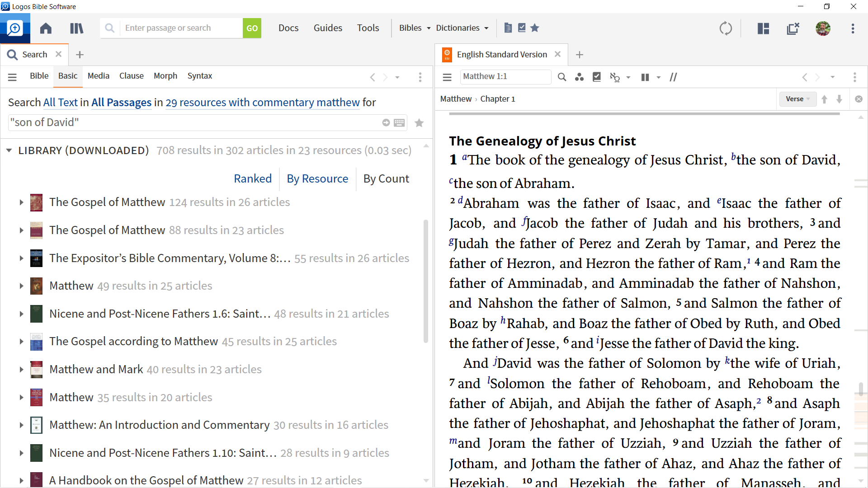Sort results By Resource

point(317,178)
